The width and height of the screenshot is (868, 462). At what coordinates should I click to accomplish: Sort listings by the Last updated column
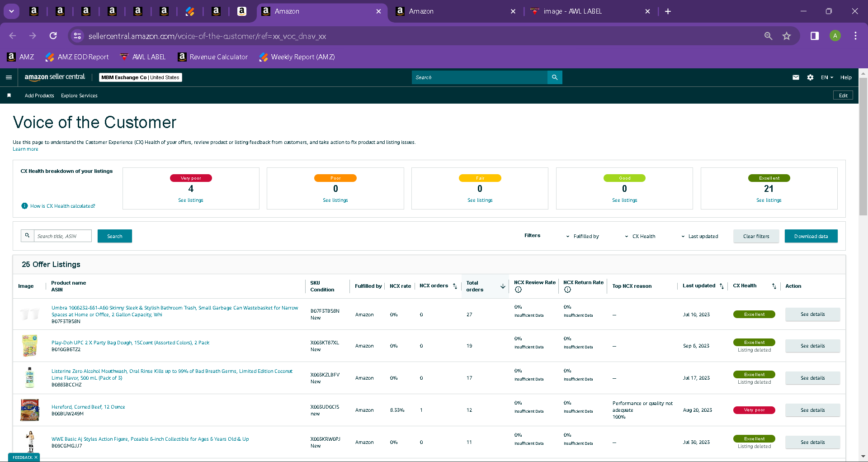pos(722,286)
